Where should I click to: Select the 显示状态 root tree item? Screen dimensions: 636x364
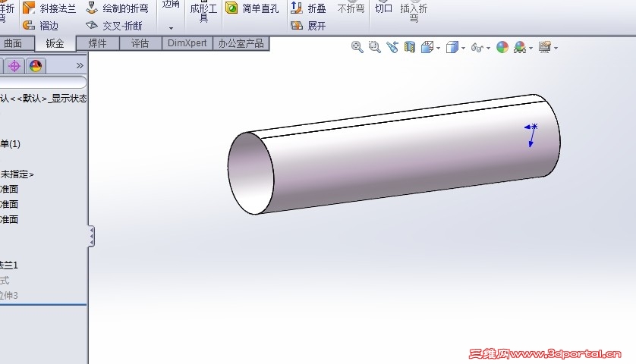coord(43,99)
